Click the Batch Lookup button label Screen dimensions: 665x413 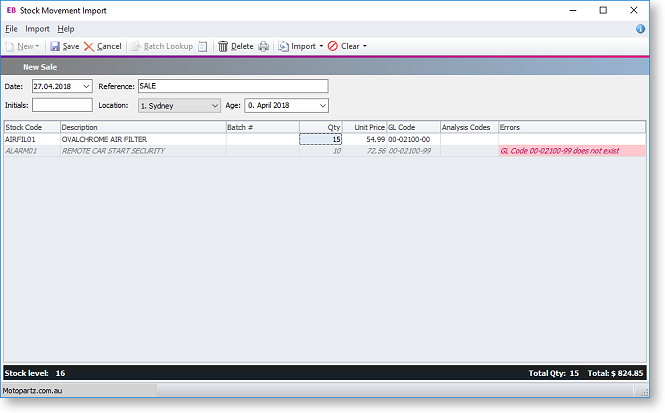(x=168, y=46)
